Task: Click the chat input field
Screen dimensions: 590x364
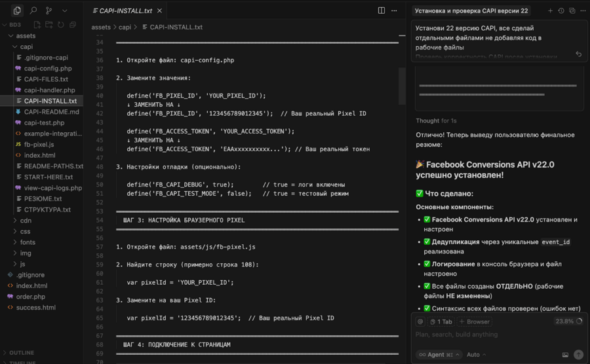Action: tap(492, 335)
